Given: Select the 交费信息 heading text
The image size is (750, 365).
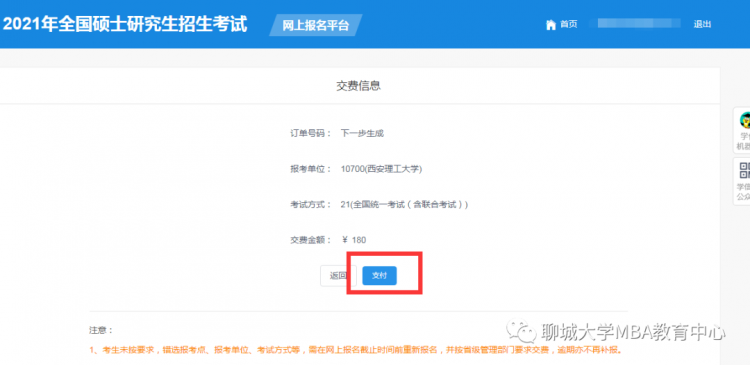Looking at the screenshot, I should click(x=358, y=86).
